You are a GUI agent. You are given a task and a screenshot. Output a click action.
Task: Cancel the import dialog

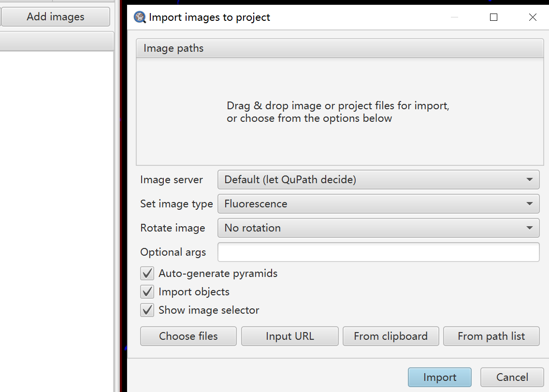tap(512, 377)
